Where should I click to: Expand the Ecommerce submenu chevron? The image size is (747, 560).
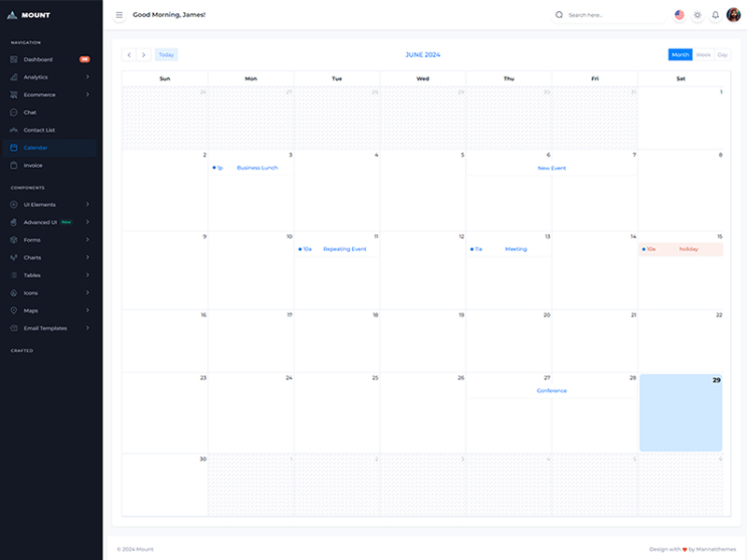(88, 94)
